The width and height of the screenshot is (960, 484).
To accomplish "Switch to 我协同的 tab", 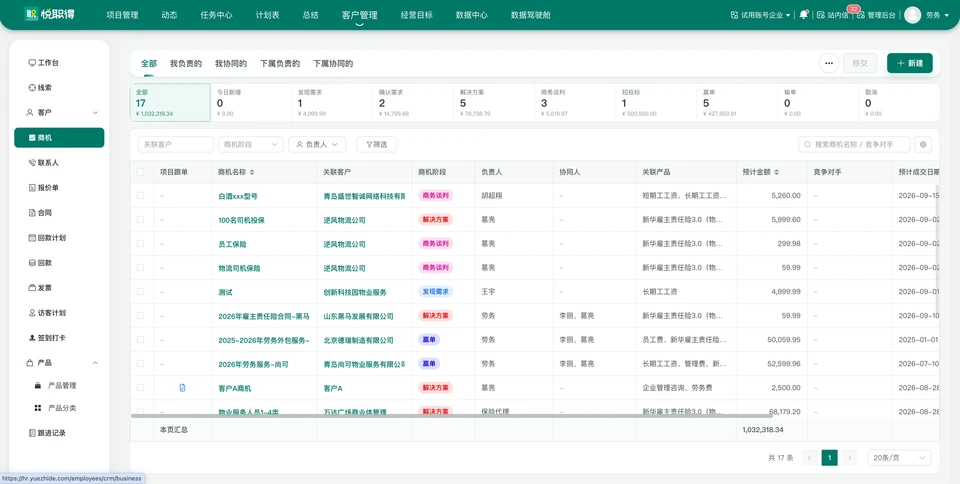I will point(231,64).
